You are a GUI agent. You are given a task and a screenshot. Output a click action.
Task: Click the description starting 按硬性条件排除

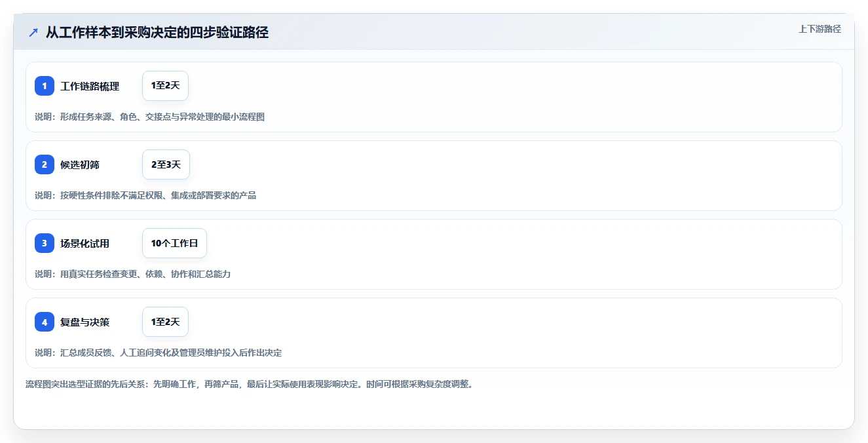pos(145,195)
